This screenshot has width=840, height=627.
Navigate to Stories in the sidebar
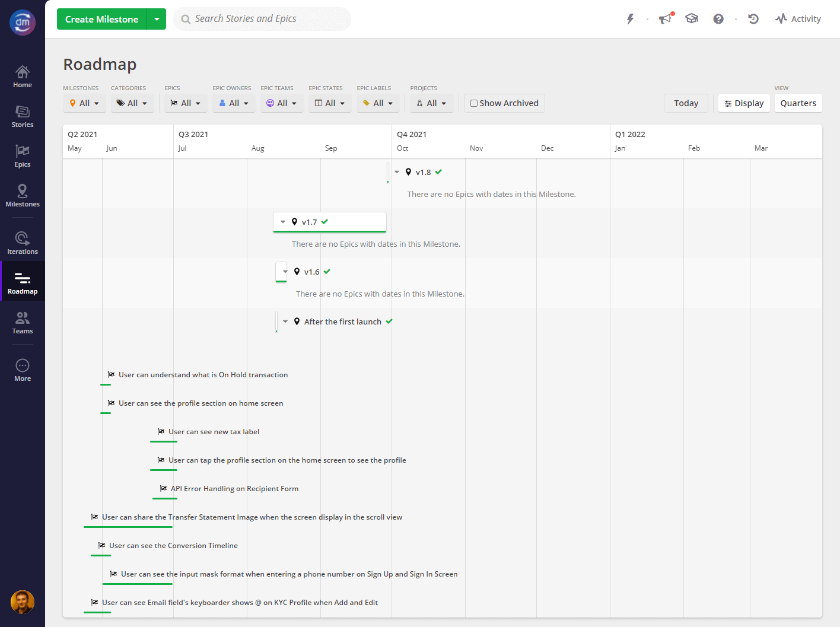23,116
